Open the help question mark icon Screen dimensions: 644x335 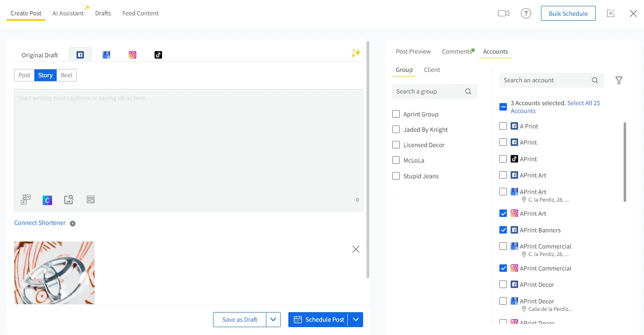[526, 13]
